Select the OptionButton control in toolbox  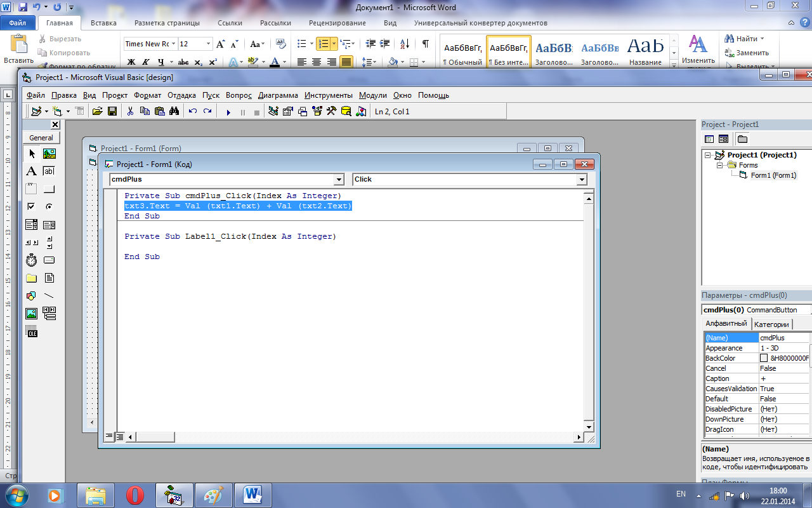tap(49, 206)
